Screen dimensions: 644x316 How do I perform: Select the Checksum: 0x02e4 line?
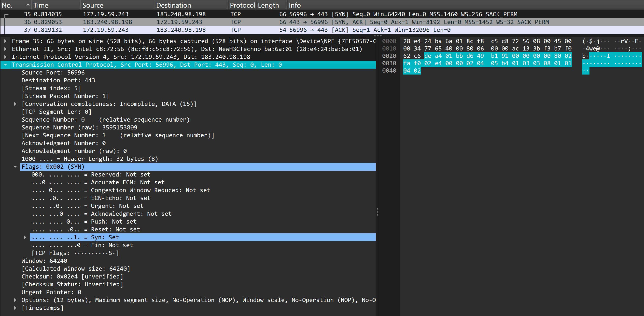point(72,277)
